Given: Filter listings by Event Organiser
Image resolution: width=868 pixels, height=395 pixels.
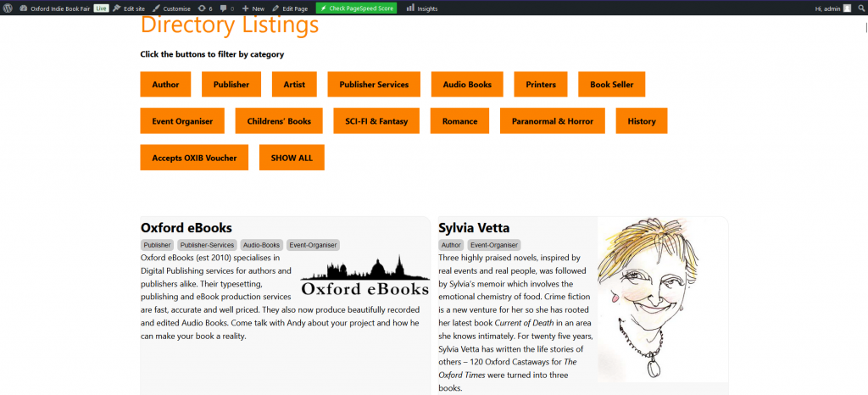Looking at the screenshot, I should pos(183,121).
